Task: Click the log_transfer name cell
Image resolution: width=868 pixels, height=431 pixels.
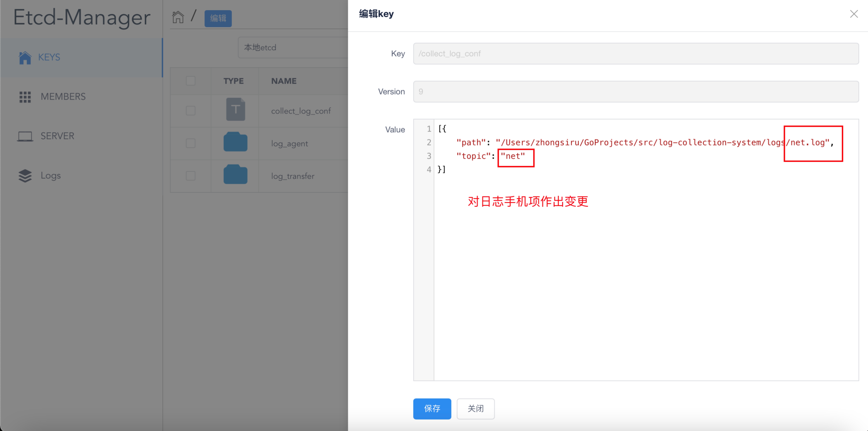Action: click(x=292, y=176)
